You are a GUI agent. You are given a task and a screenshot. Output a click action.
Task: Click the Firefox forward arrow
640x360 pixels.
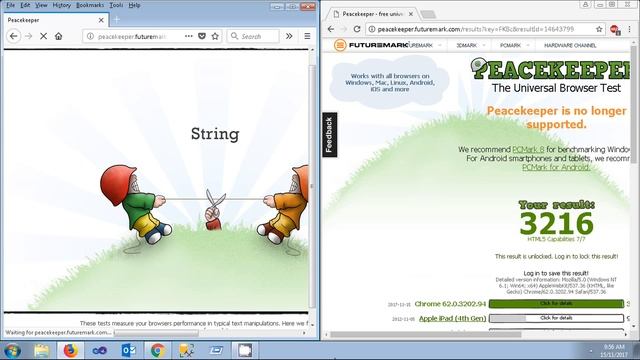coord(29,36)
